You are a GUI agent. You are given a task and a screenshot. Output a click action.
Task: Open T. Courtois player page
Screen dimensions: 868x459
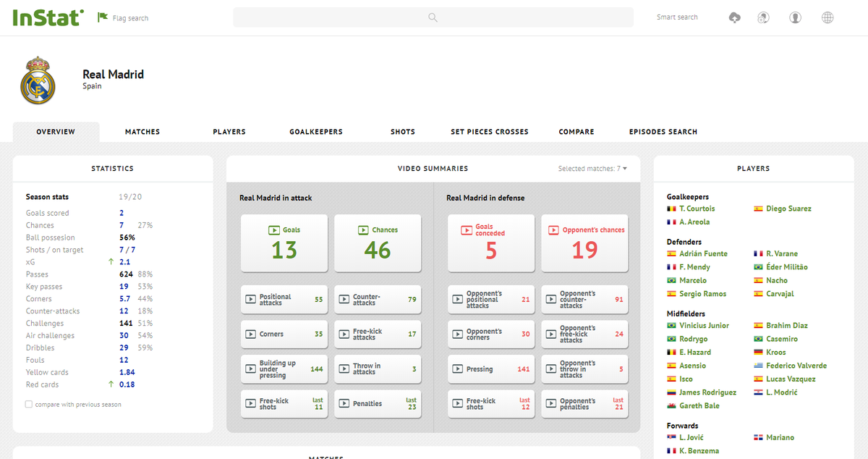697,209
